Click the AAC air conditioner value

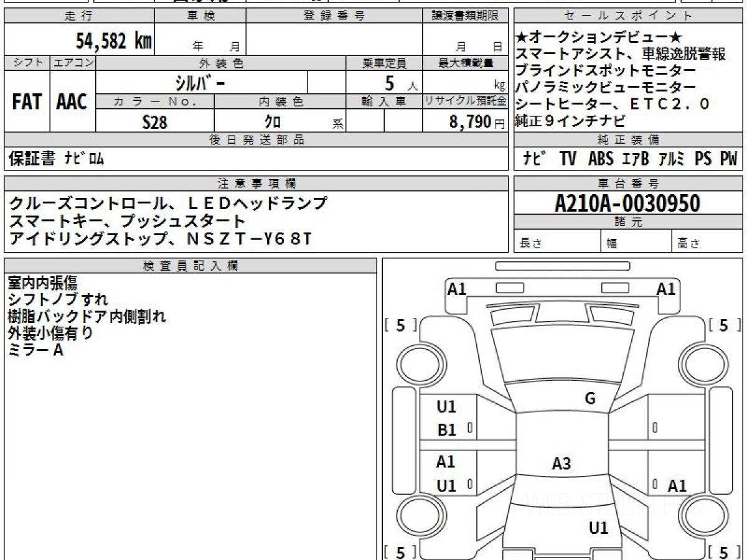point(72,103)
